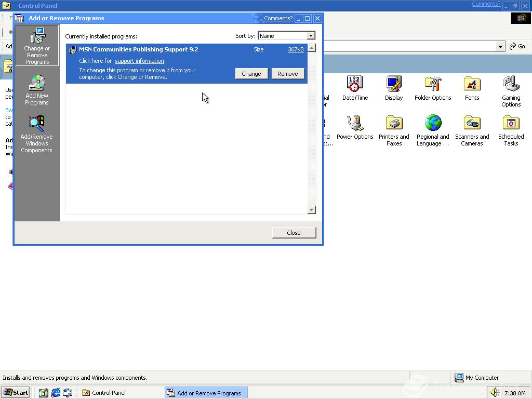This screenshot has height=399, width=532.
Task: Open Gaming Options in Control Panel
Action: 511,91
